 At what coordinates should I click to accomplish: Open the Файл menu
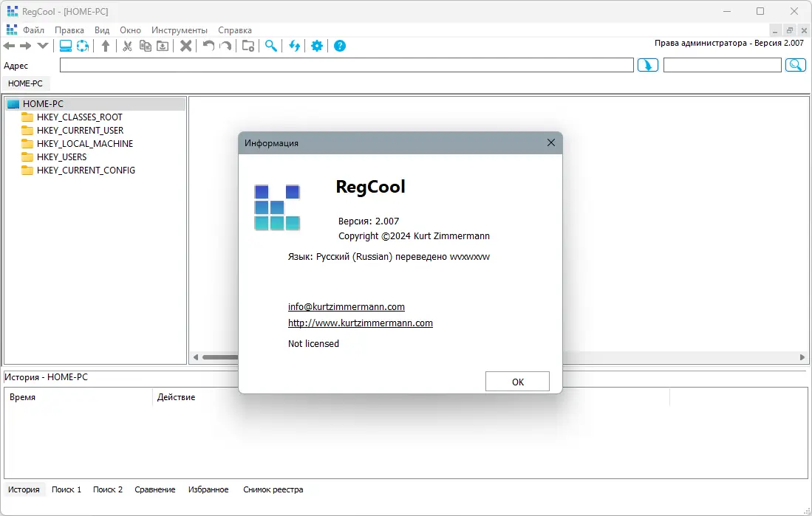[34, 30]
